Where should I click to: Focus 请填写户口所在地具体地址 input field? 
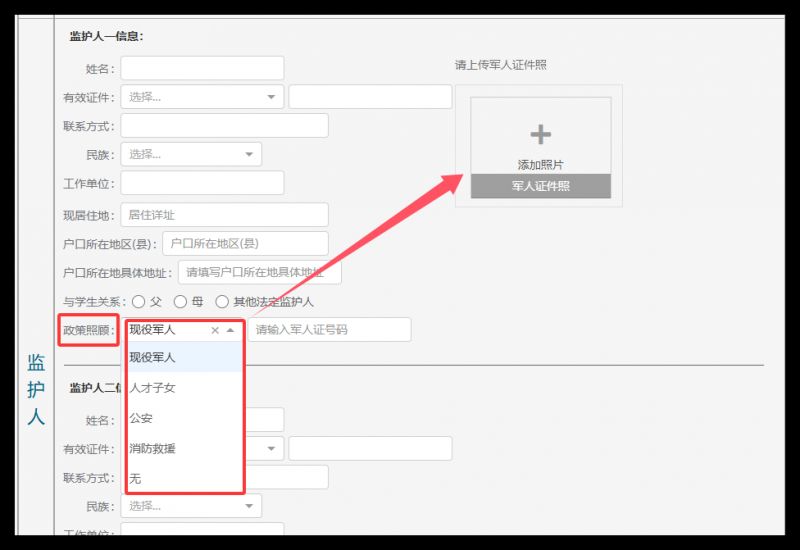tap(260, 272)
